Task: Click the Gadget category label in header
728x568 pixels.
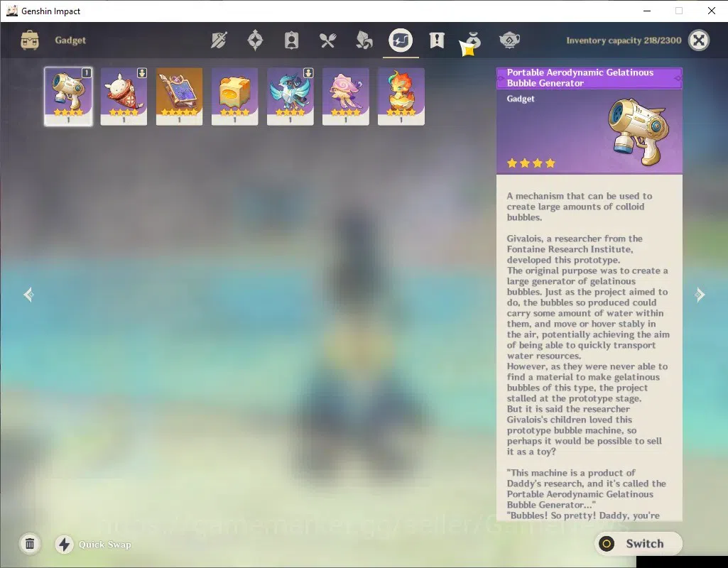Action: pos(70,40)
